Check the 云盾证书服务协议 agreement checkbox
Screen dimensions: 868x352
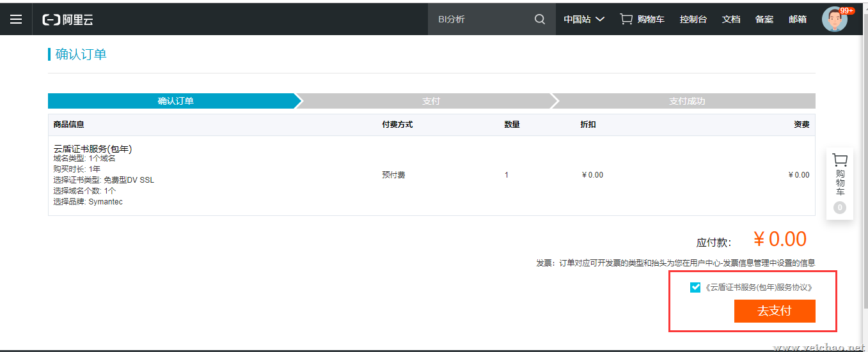pos(695,287)
